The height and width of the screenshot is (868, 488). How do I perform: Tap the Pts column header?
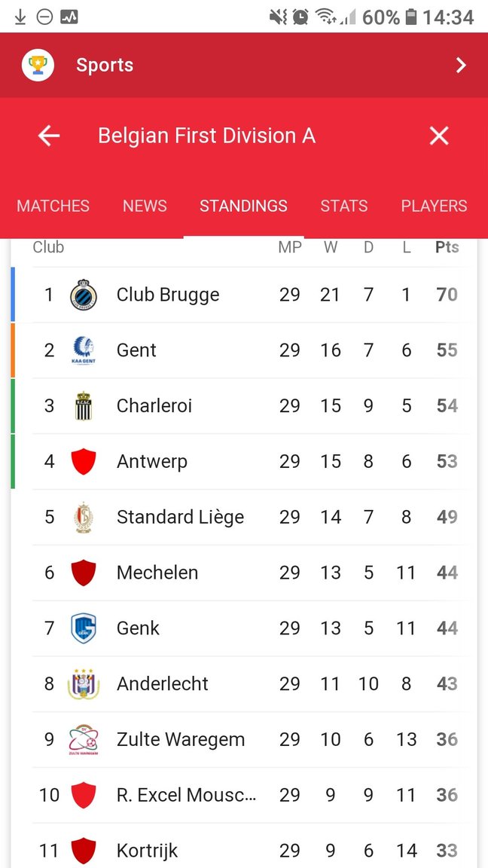pos(447,247)
